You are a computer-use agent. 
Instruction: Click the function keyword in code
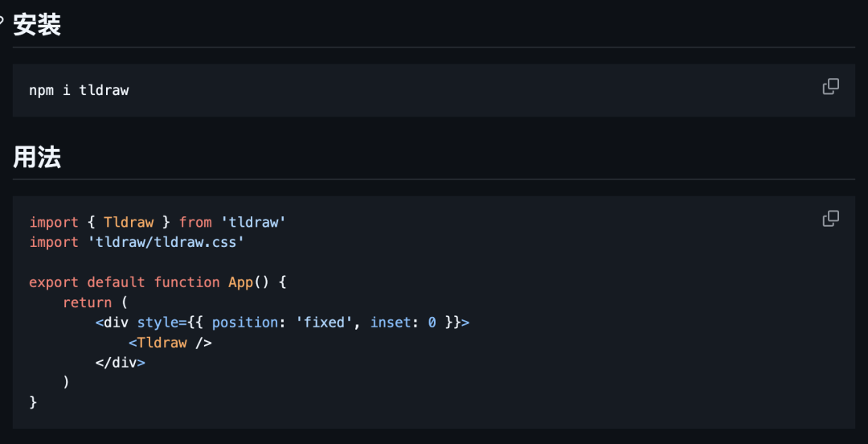point(186,282)
